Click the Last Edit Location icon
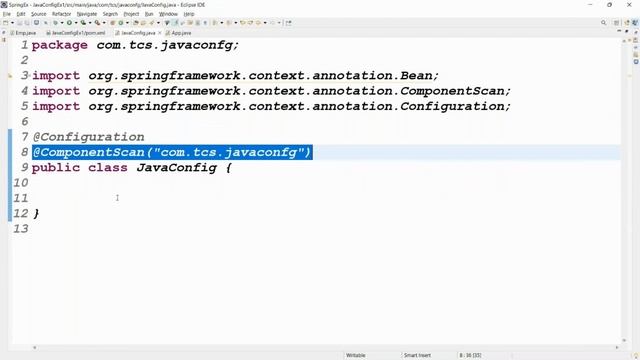The width and height of the screenshot is (640, 360). pyautogui.click(x=242, y=23)
